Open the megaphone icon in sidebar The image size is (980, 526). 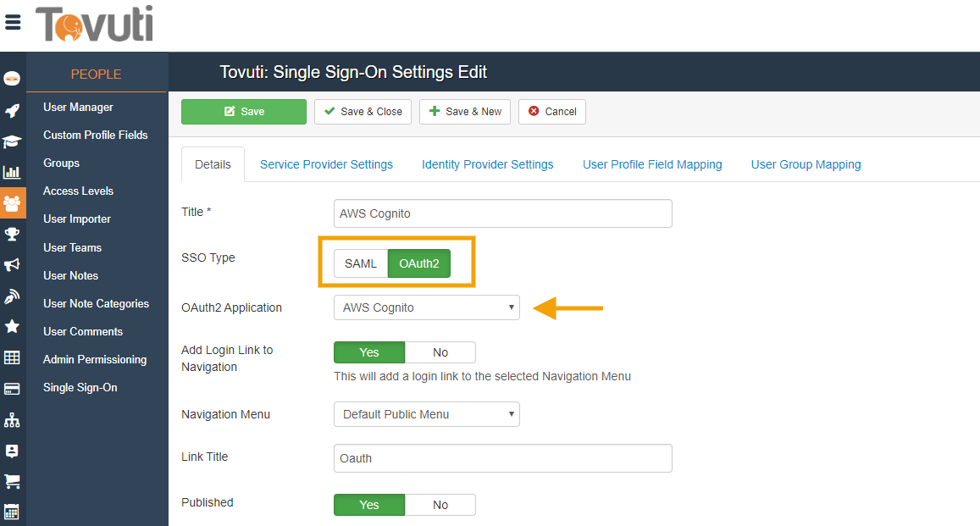(13, 265)
